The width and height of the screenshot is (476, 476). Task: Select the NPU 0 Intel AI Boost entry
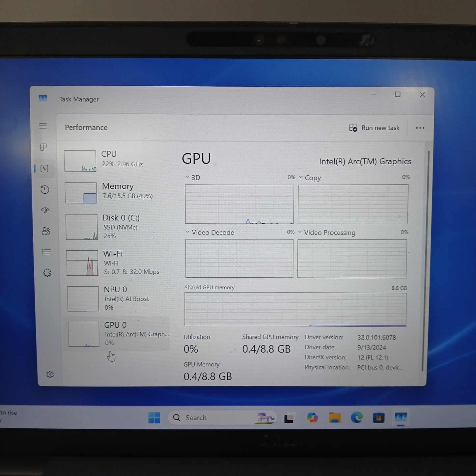[118, 298]
